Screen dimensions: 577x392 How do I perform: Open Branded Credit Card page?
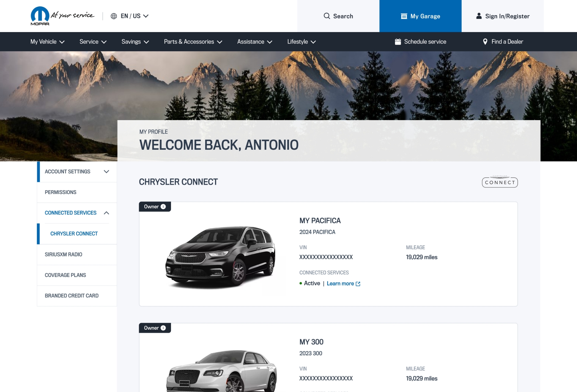(72, 295)
